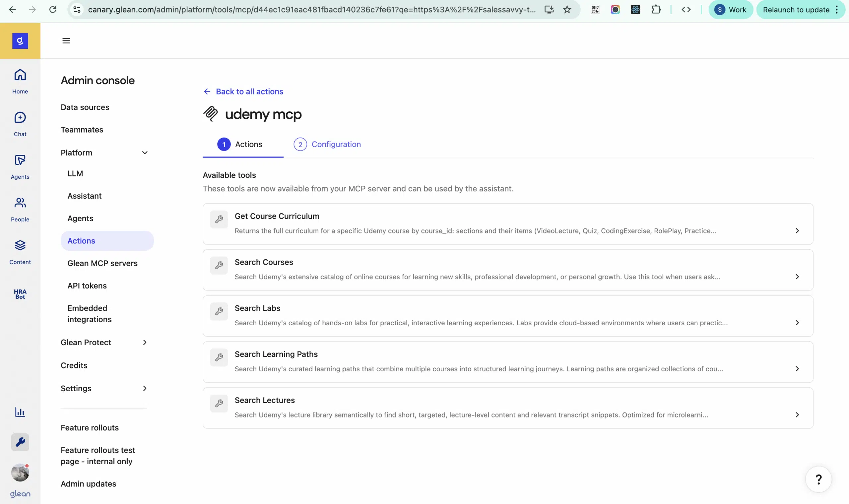
Task: Open the Chrome three-dot menu
Action: click(837, 10)
